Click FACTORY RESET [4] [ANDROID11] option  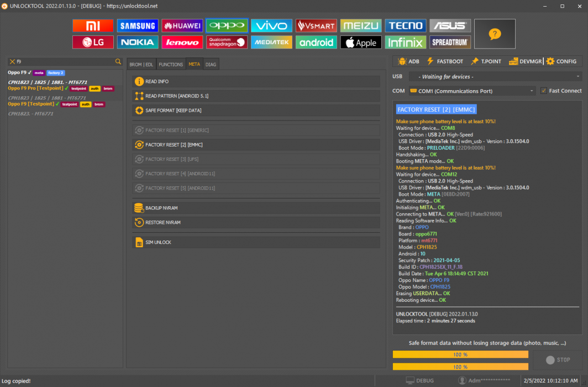point(256,174)
